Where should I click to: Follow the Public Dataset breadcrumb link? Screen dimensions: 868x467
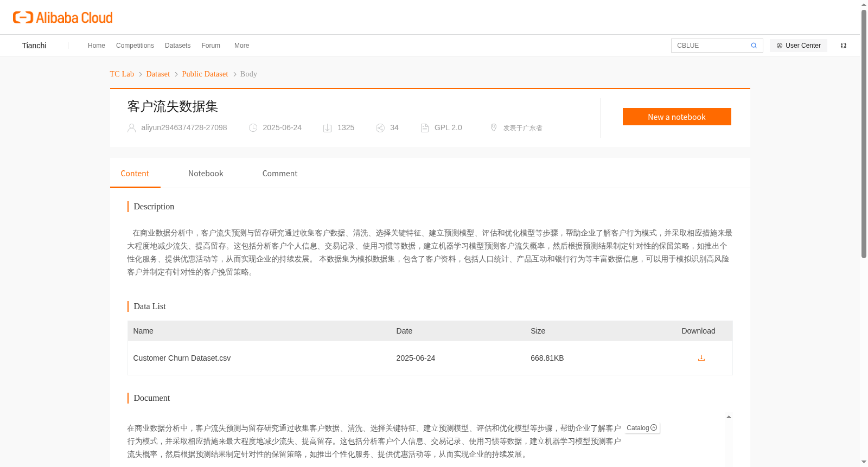click(x=205, y=74)
